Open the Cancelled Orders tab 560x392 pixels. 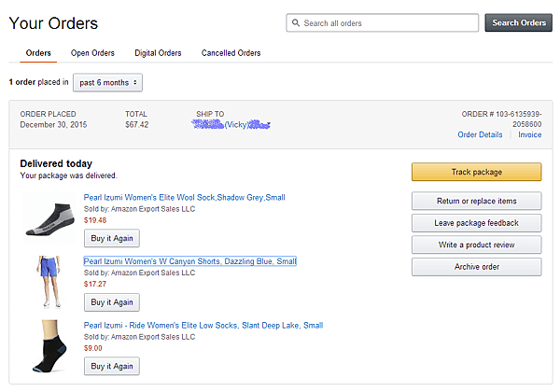[231, 53]
